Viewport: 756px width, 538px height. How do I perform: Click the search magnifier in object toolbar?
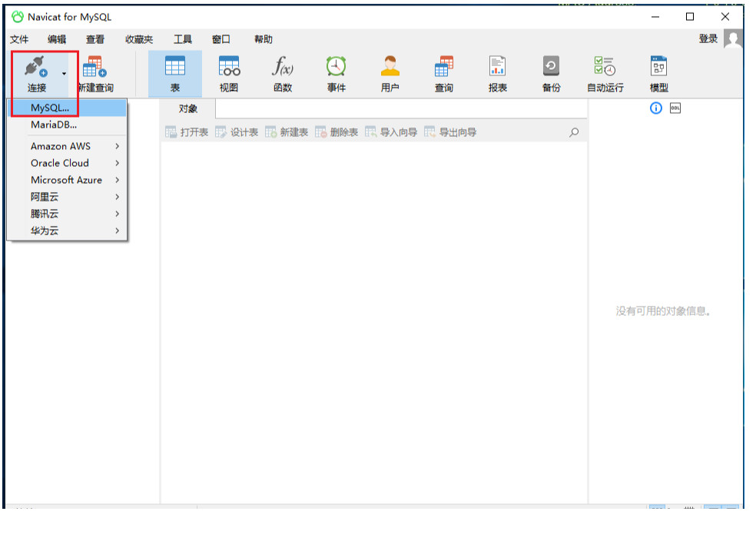coord(574,132)
